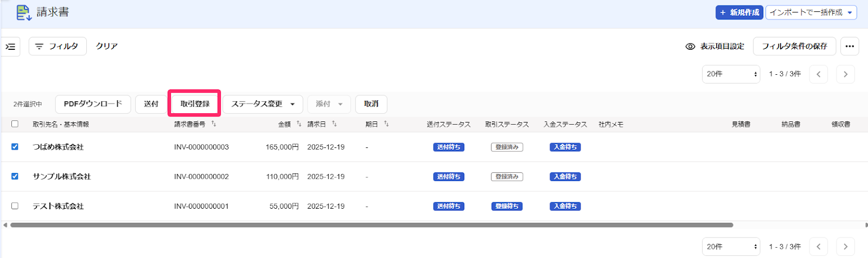The width and height of the screenshot is (868, 258).
Task: Open 表示項目設定 column settings
Action: pos(715,47)
